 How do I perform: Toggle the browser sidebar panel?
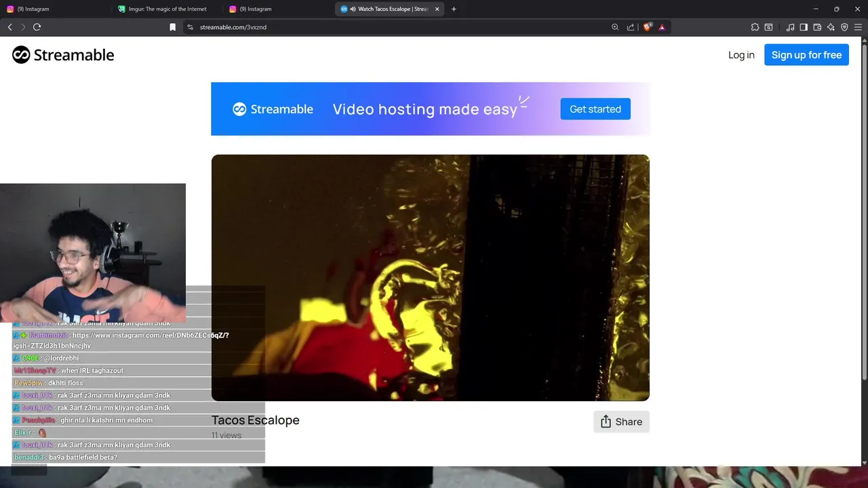[804, 27]
